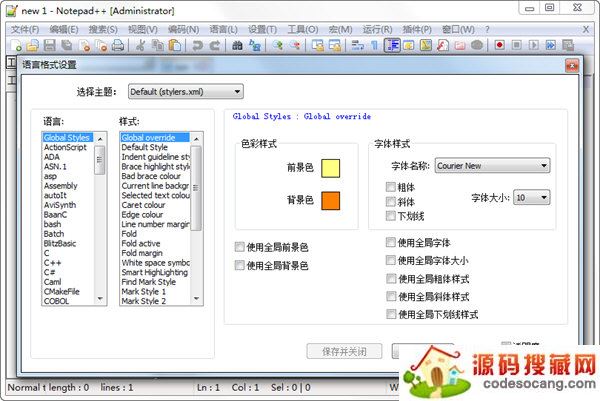Undo the last action via toolbar
The height and width of the screenshot is (401, 600).
(197, 46)
